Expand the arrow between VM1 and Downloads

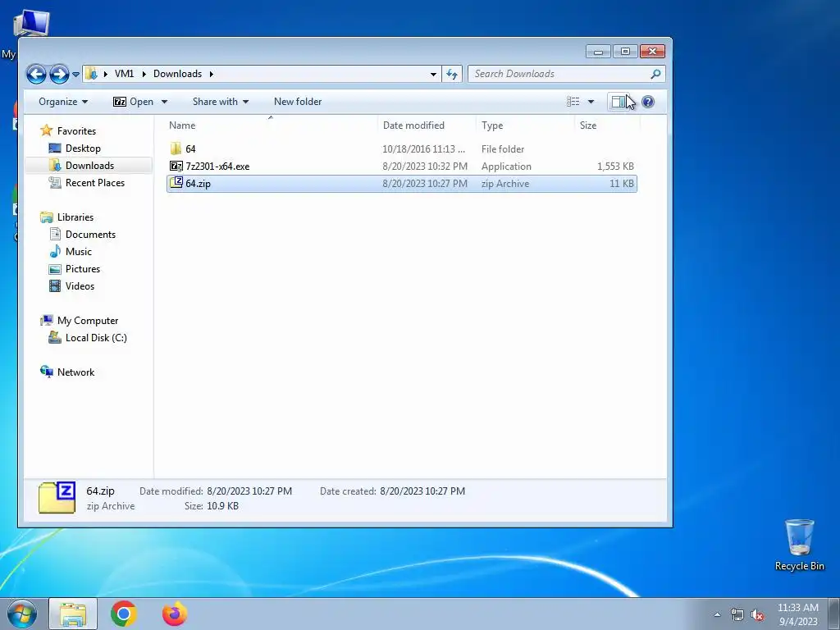pos(144,74)
